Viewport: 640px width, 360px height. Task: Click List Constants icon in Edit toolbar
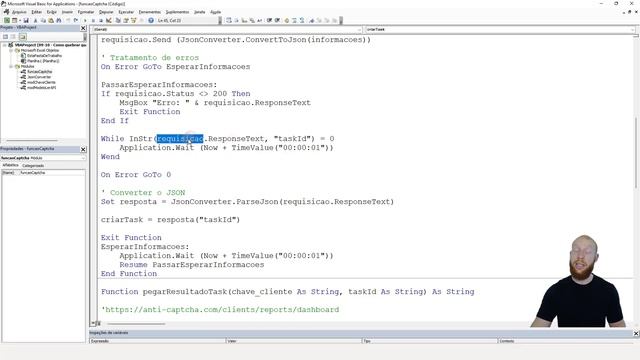(x=236, y=20)
